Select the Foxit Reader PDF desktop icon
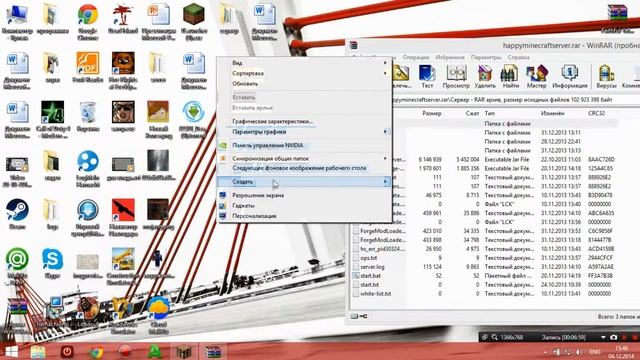Image resolution: width=640 pixels, height=360 pixels. pyautogui.click(x=88, y=68)
